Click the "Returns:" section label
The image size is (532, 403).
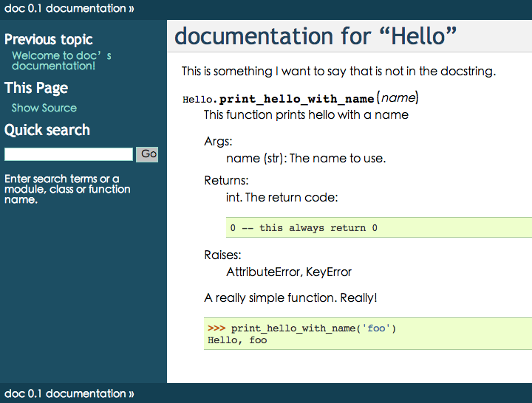tap(226, 180)
